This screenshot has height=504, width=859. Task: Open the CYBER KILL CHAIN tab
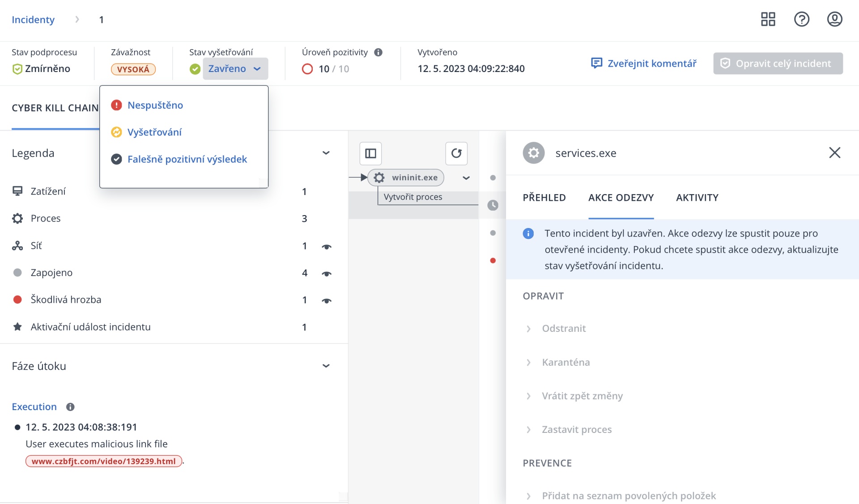(55, 108)
